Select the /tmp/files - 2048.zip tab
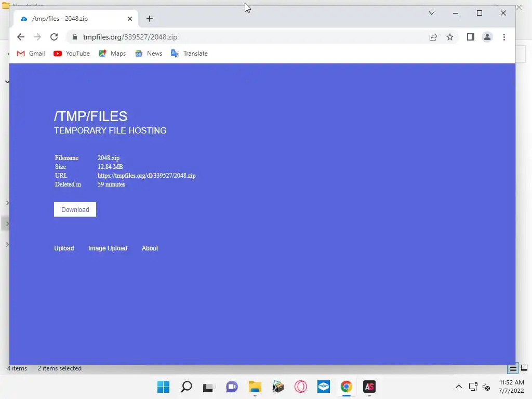Viewport: 532px width, 399px height. [76, 19]
